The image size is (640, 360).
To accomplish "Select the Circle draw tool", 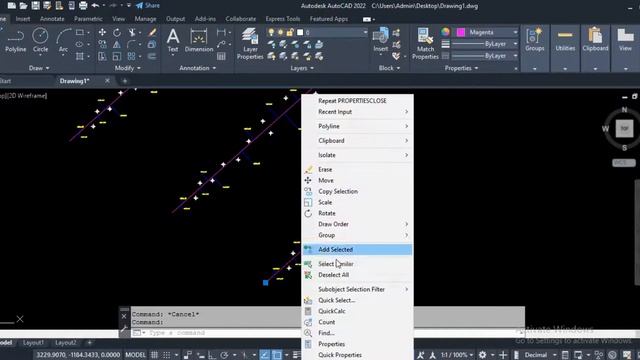I will pyautogui.click(x=40, y=40).
